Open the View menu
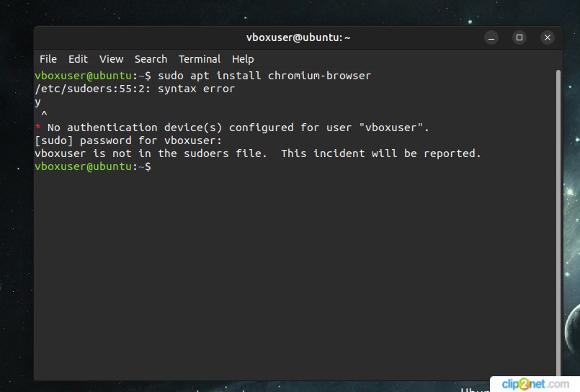580x392 pixels. 112,59
